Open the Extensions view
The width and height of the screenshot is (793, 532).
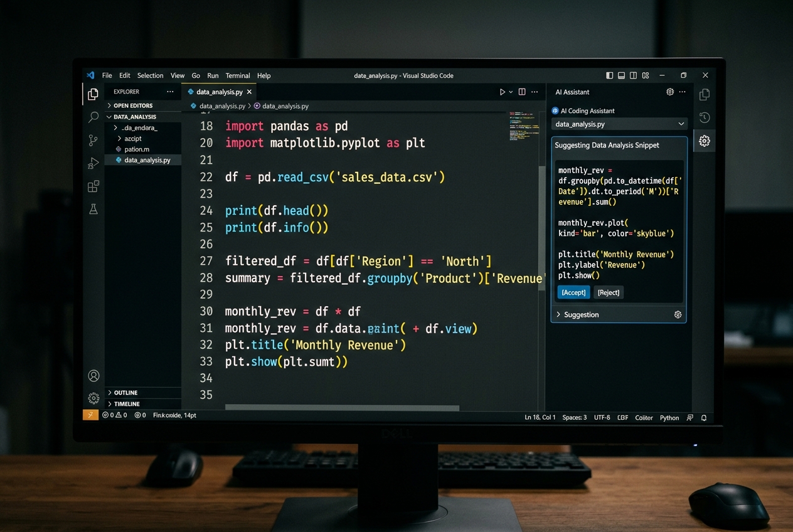(x=93, y=186)
